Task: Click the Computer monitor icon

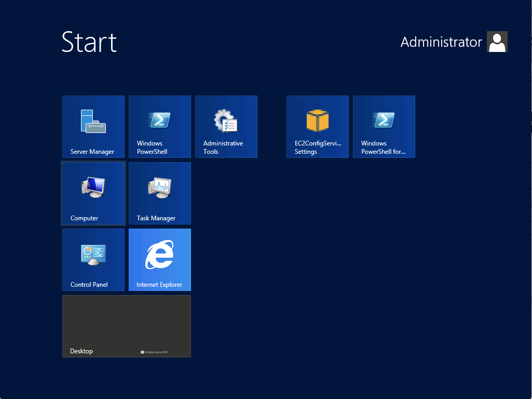Action: tap(93, 188)
